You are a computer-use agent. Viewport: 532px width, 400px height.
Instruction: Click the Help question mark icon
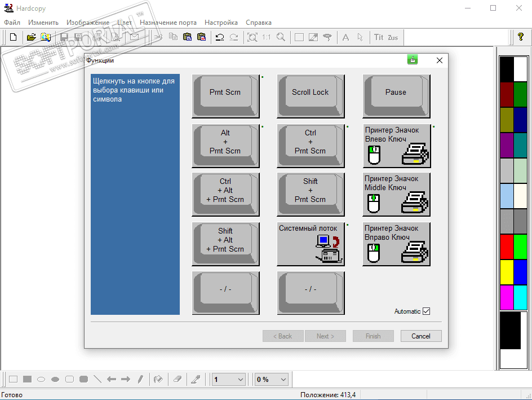(x=521, y=37)
